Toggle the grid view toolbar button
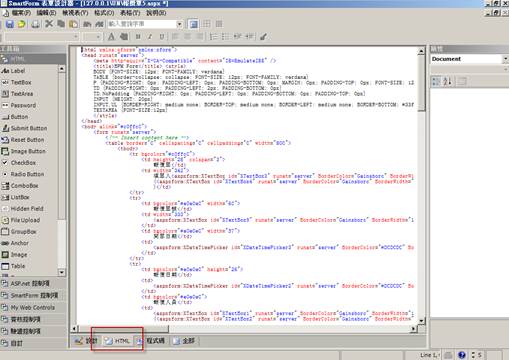Viewport: 509px width, 360px height. coord(207,24)
